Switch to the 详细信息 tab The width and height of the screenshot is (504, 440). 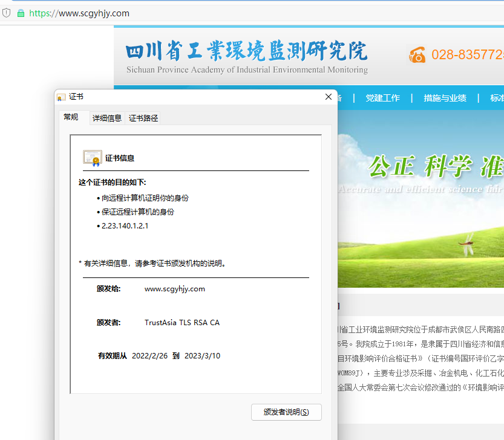pos(106,117)
